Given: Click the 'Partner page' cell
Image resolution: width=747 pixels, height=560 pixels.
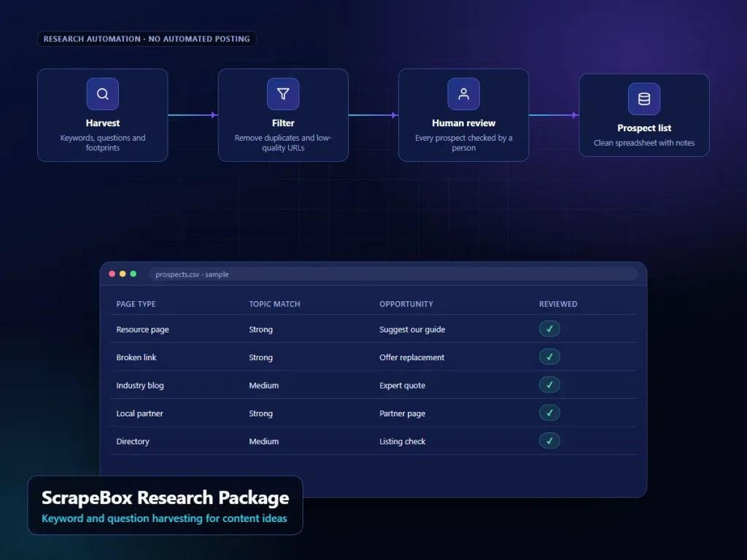Looking at the screenshot, I should pyautogui.click(x=402, y=414).
